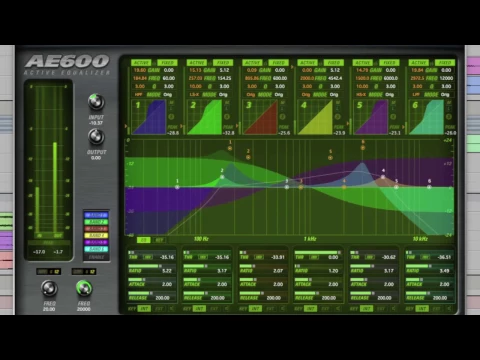Toggle band 6 ACTIVE button
The image size is (480, 360).
[419, 63]
